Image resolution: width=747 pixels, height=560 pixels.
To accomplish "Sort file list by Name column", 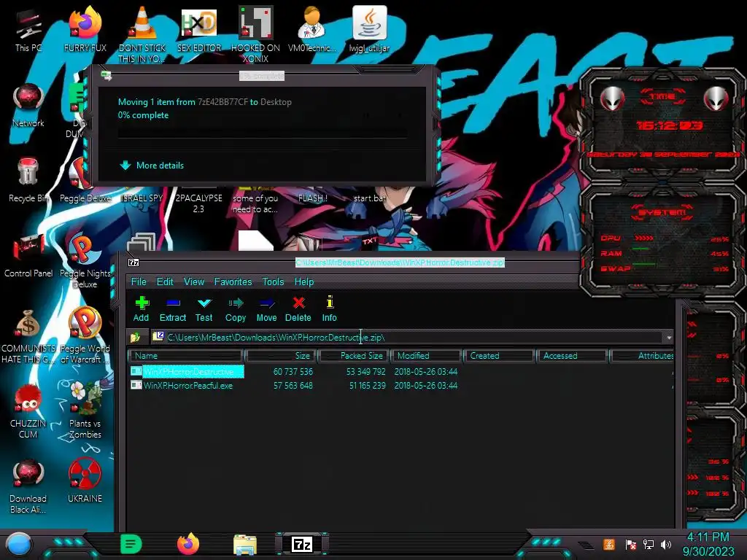I will tap(185, 356).
